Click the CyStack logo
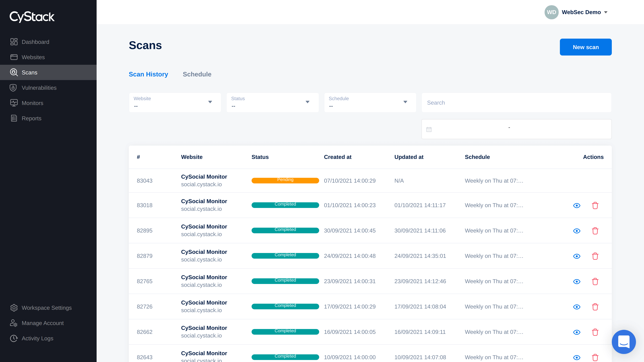This screenshot has width=644, height=362. click(32, 17)
